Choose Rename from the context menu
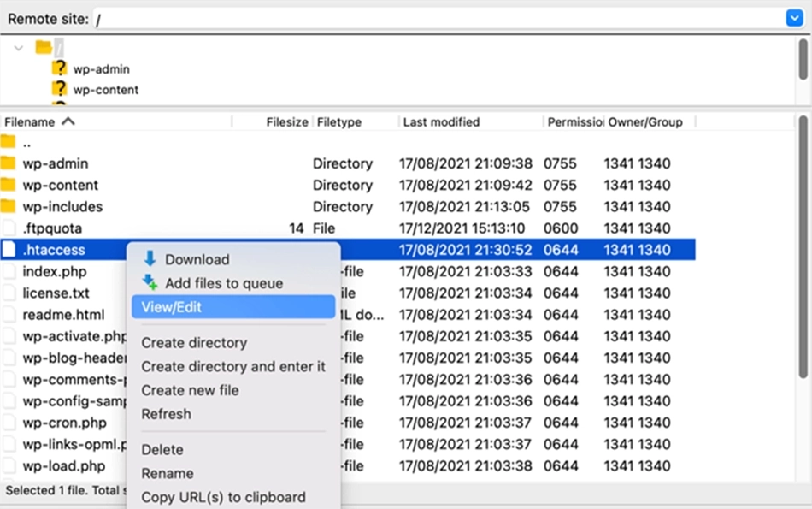812x509 pixels. [168, 473]
